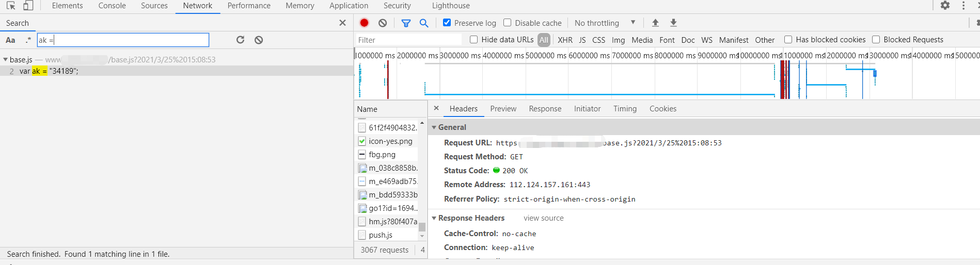Open network search magnifier icon

coord(424,23)
